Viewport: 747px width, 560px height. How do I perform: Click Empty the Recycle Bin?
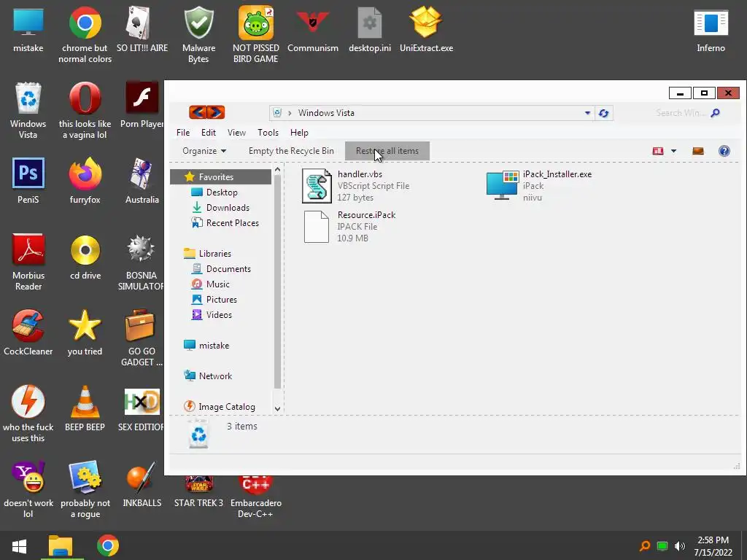tap(291, 151)
